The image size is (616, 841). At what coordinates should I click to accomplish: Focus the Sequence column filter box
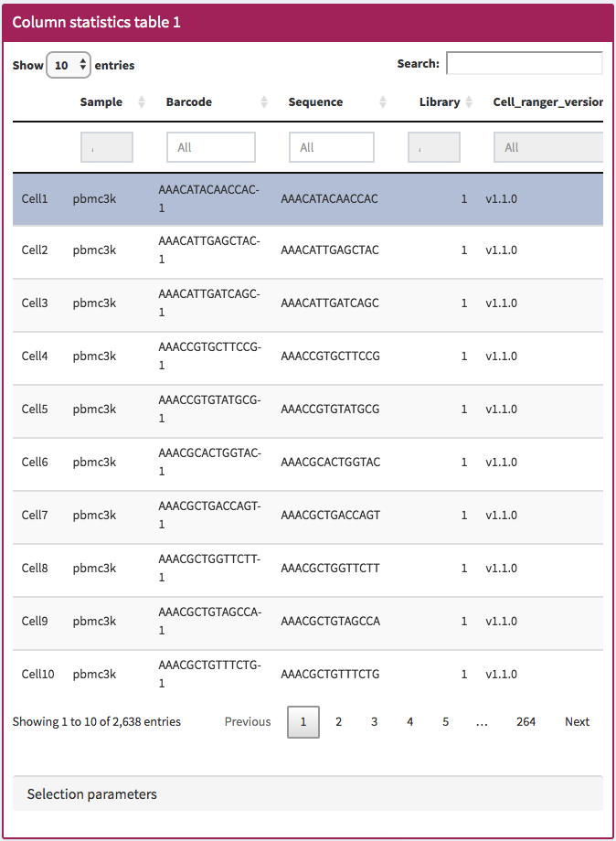331,147
